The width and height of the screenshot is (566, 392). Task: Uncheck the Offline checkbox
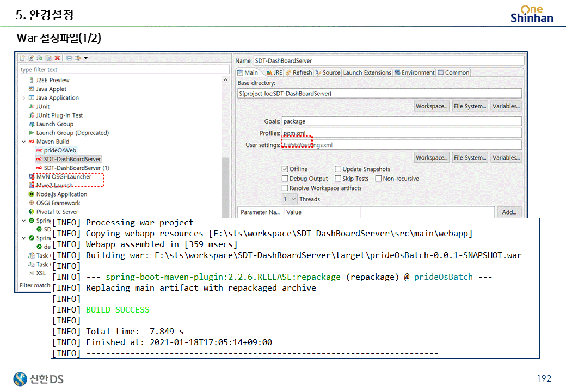(285, 169)
